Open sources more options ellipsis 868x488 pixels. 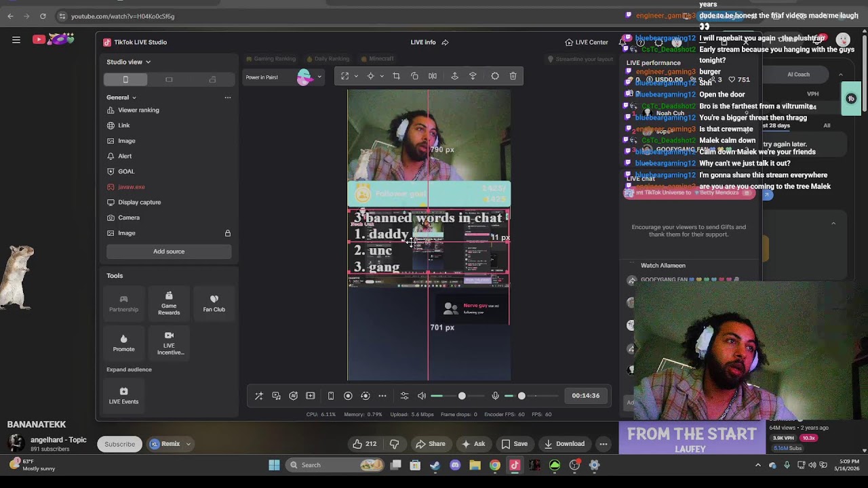coord(228,98)
